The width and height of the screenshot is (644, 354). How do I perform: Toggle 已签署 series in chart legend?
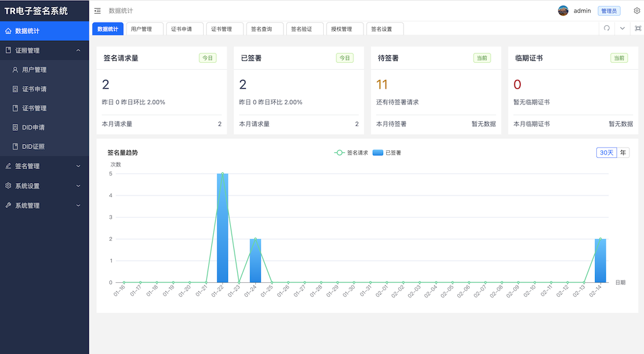click(x=387, y=153)
